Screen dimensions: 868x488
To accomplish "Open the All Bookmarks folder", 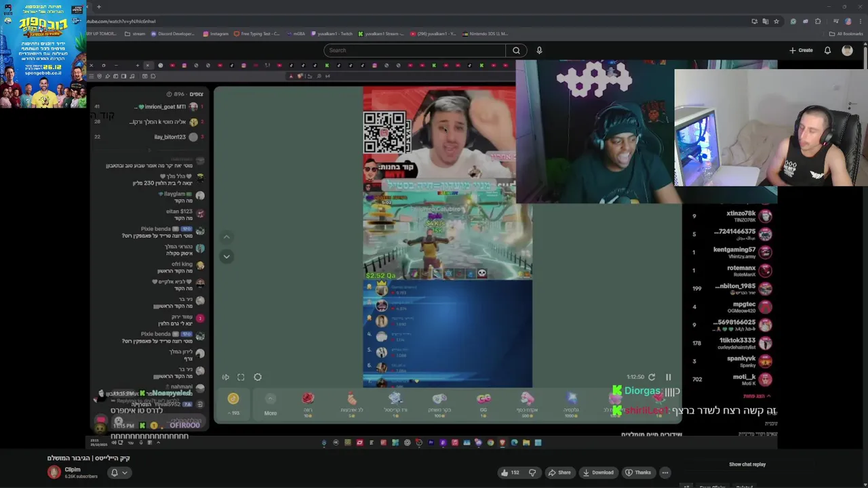I will pyautogui.click(x=846, y=34).
